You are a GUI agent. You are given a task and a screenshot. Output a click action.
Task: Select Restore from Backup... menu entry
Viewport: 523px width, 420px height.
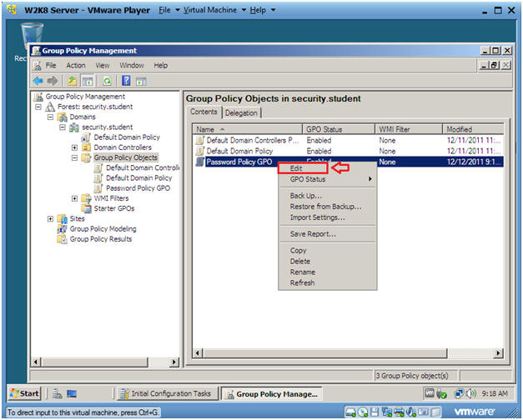click(327, 207)
